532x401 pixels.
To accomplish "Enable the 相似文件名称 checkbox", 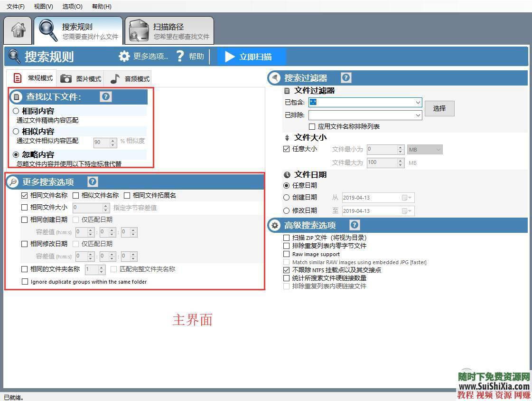I will (x=75, y=196).
